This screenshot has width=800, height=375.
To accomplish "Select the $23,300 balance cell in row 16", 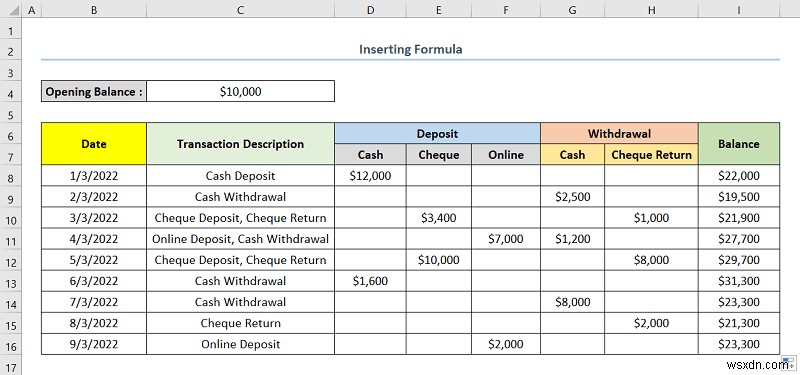I will click(739, 344).
